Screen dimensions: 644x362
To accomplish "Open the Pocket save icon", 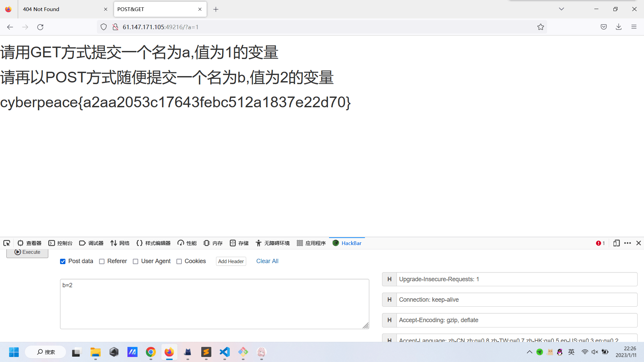I will click(x=603, y=27).
